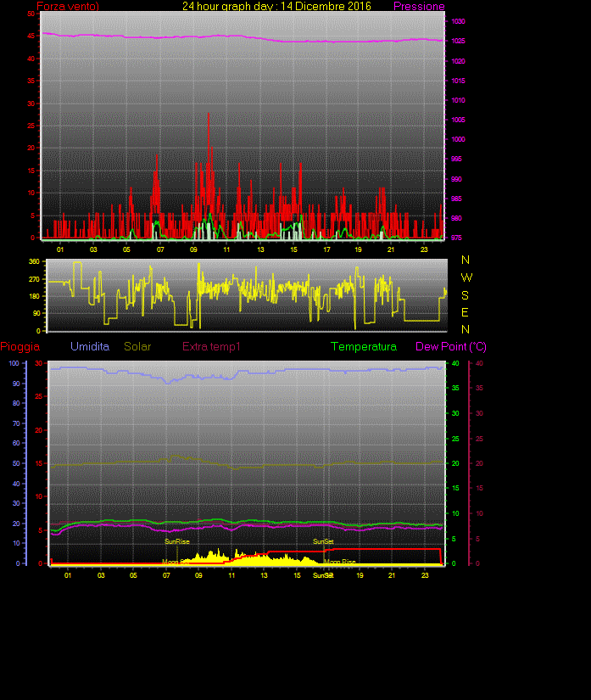Screen dimensions: 591x700
Task: Click blue humidity axis value "80"
Action: tap(16, 403)
